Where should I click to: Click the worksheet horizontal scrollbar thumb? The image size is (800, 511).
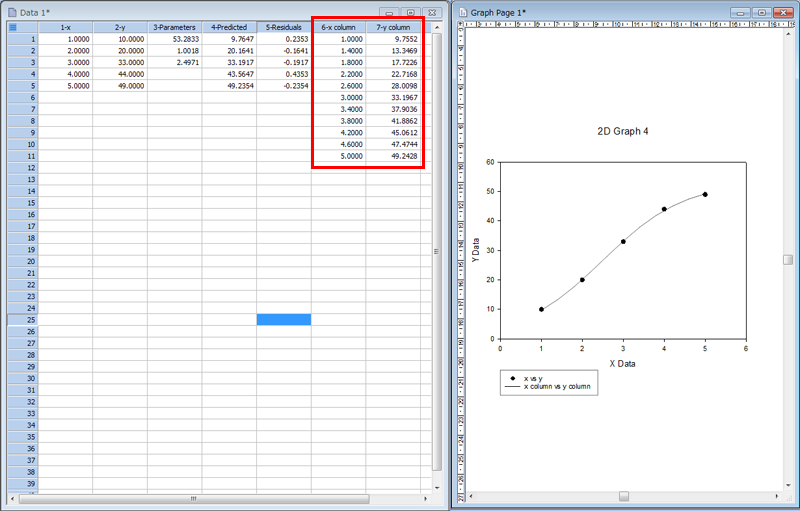click(x=194, y=498)
